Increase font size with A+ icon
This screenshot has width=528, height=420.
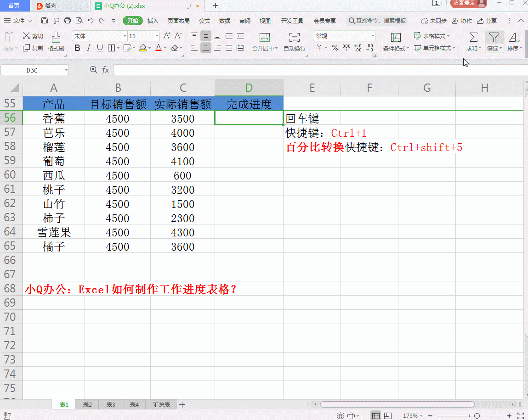tap(167, 36)
